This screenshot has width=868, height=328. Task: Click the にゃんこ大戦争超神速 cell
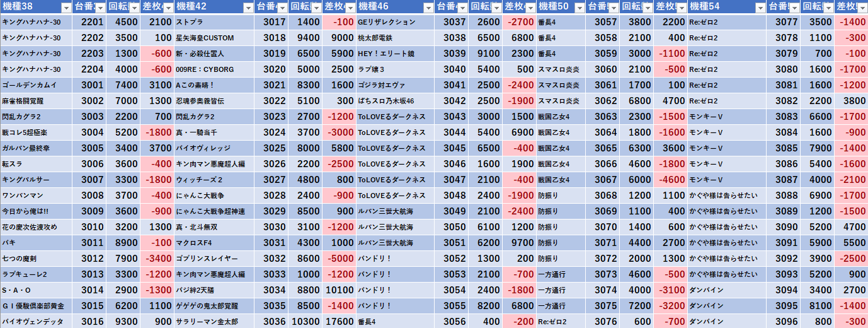click(x=214, y=211)
